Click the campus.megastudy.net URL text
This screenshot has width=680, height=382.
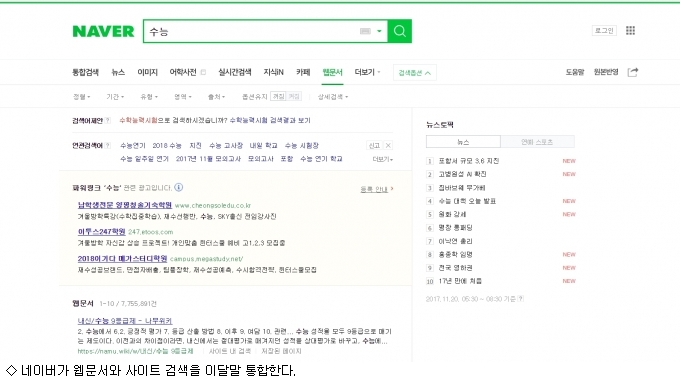[206, 259]
